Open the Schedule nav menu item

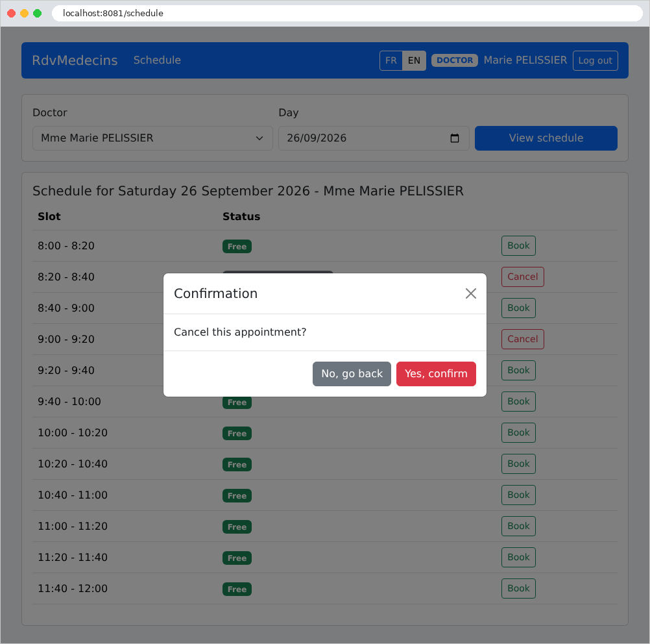[157, 60]
